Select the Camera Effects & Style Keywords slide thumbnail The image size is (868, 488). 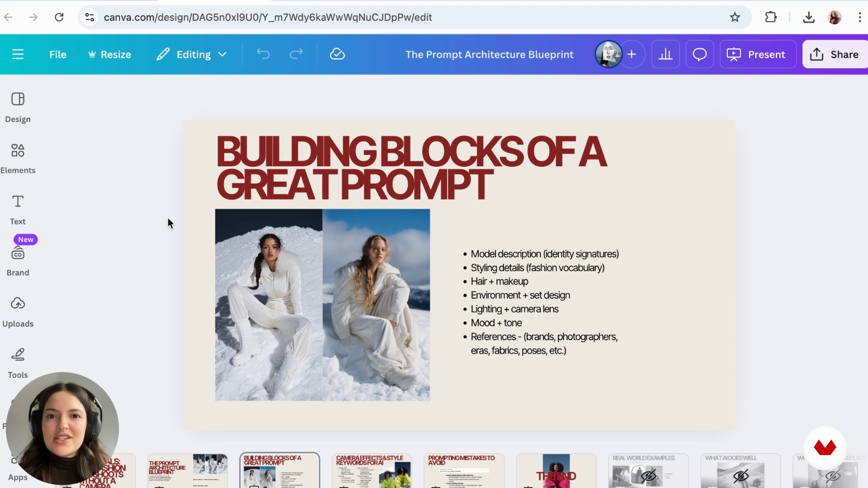(372, 471)
